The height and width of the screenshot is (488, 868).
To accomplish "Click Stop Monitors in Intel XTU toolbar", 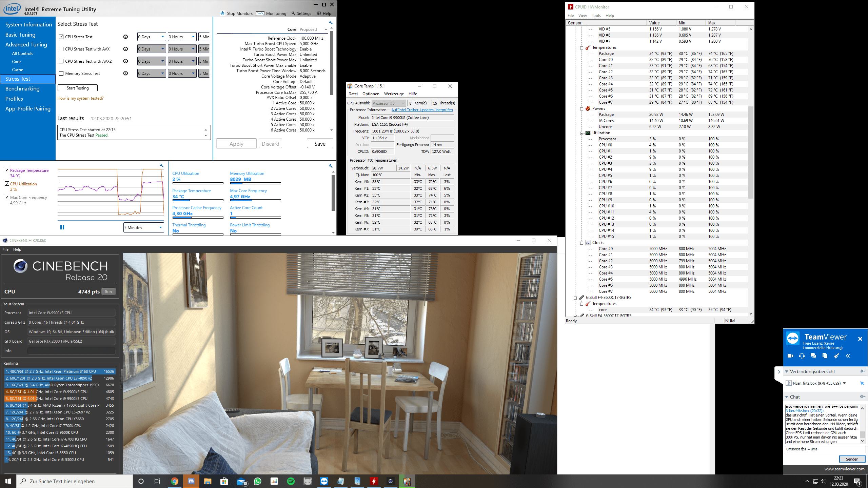I will tap(236, 14).
